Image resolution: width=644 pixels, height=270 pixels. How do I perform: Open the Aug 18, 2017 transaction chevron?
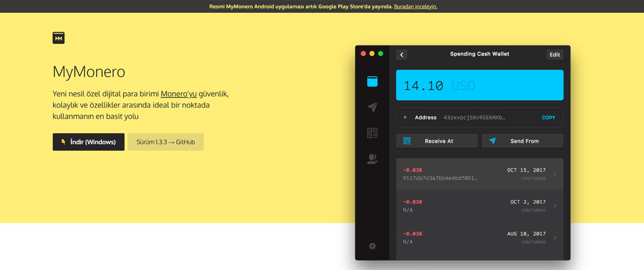(554, 237)
